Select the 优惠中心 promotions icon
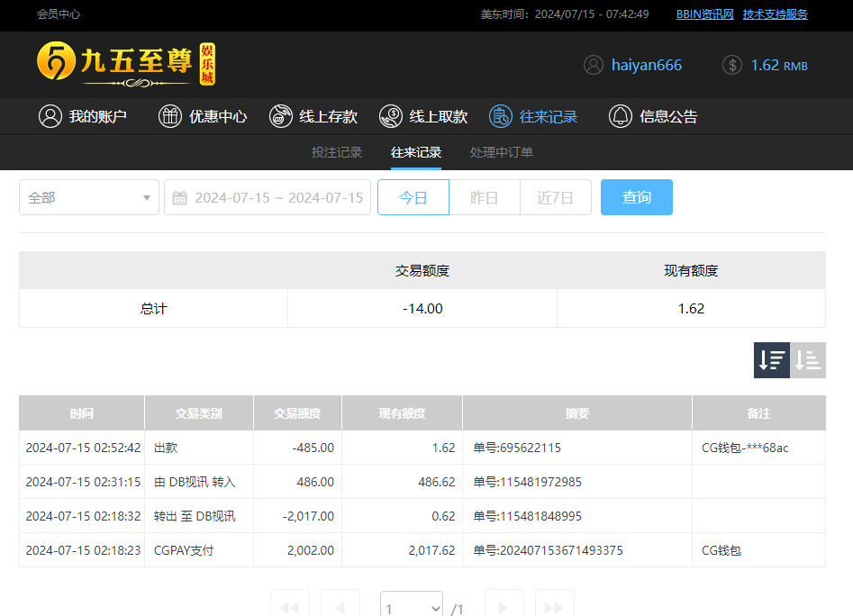The image size is (853, 616). coord(169,116)
